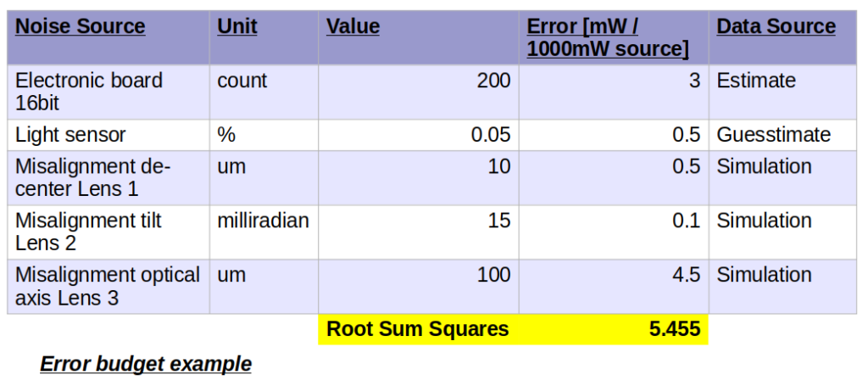This screenshot has height=386, width=868.
Task: Click the total value '5.455'
Action: (675, 329)
